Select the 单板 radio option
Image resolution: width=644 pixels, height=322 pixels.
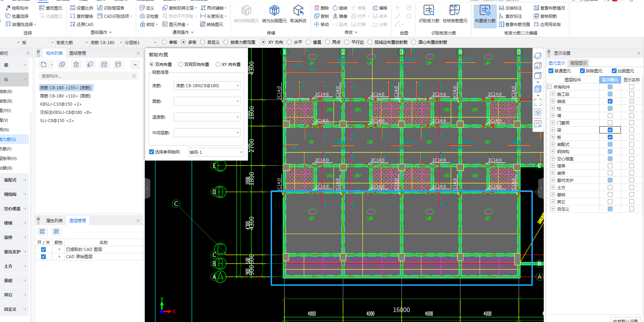tap(165, 42)
